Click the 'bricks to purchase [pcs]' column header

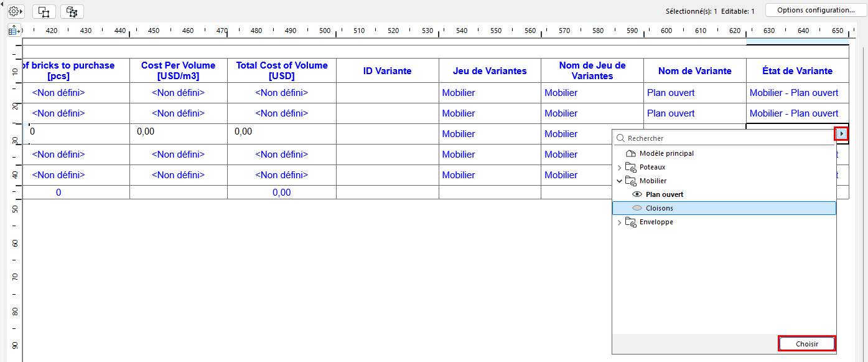click(77, 70)
